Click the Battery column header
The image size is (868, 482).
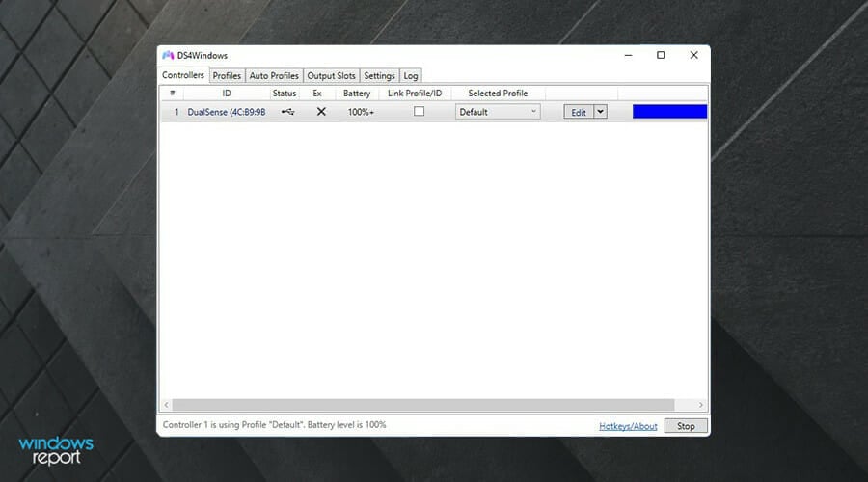(x=357, y=93)
